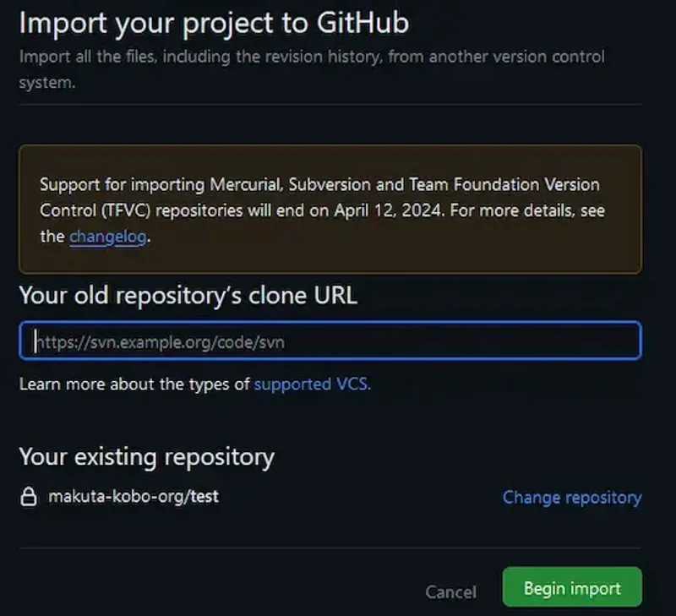The image size is (676, 616).
Task: Click the bold "test" repository name
Action: [x=204, y=497]
